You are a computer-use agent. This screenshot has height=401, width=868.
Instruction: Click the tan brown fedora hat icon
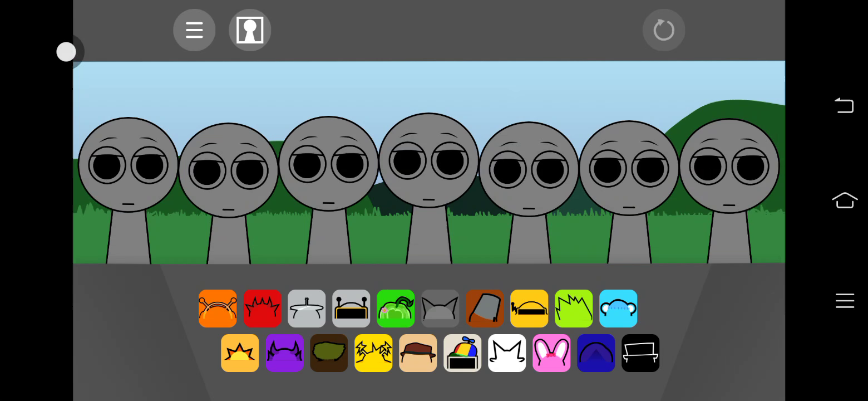[x=418, y=353]
